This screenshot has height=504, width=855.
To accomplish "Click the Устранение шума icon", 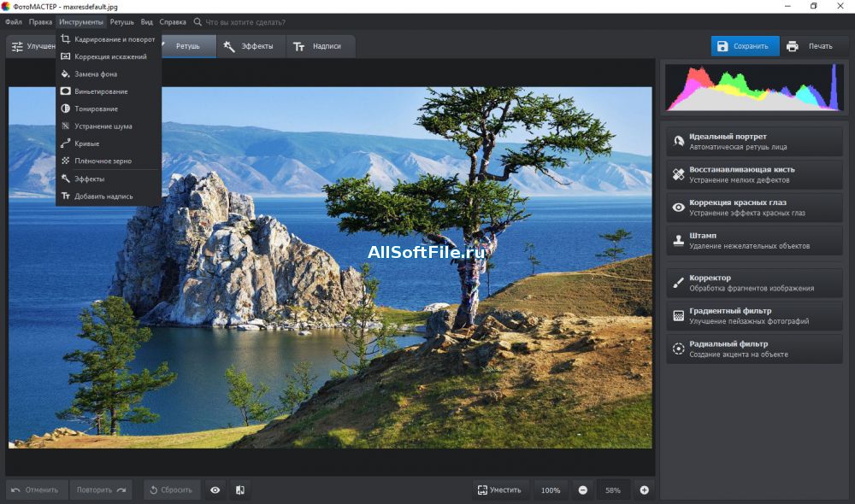I will [x=66, y=126].
